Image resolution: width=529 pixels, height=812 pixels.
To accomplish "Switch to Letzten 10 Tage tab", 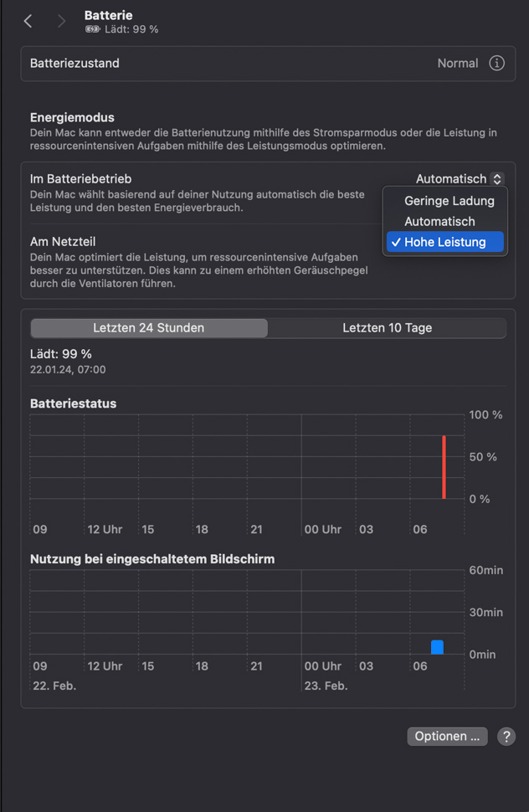I will tap(387, 328).
